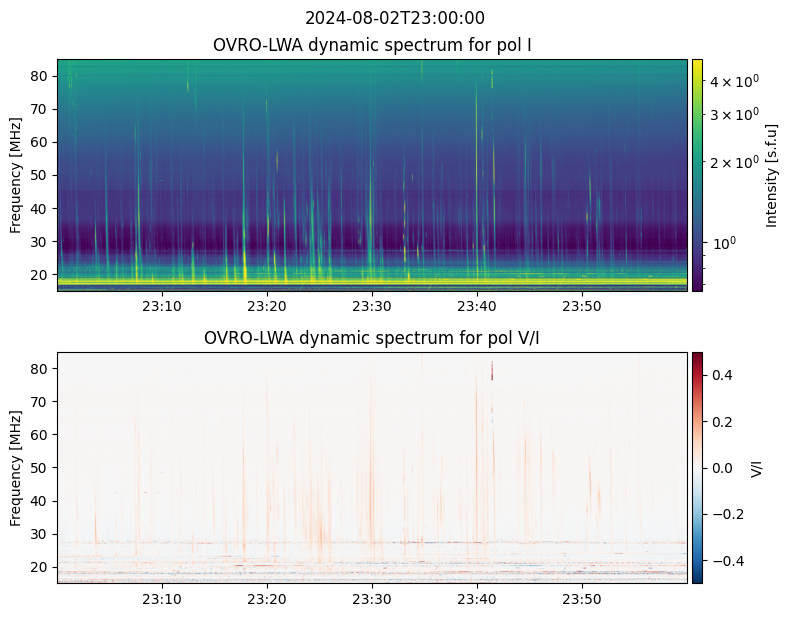This screenshot has width=789, height=617.
Task: Click the "V/I" colorbar axis label
Action: (x=757, y=467)
